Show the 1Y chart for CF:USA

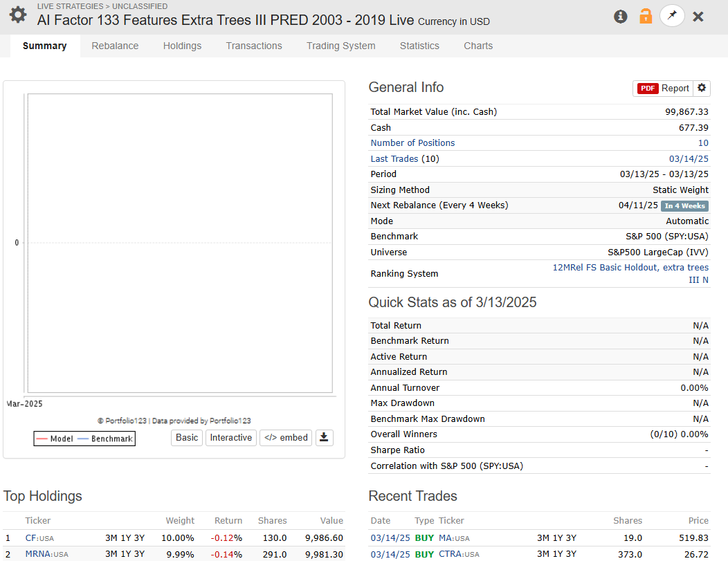126,538
